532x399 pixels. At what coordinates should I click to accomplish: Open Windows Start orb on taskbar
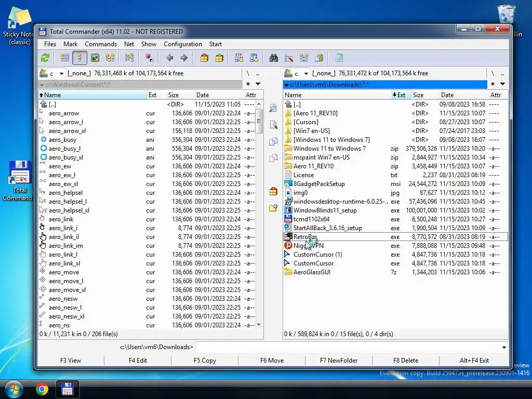[14, 389]
